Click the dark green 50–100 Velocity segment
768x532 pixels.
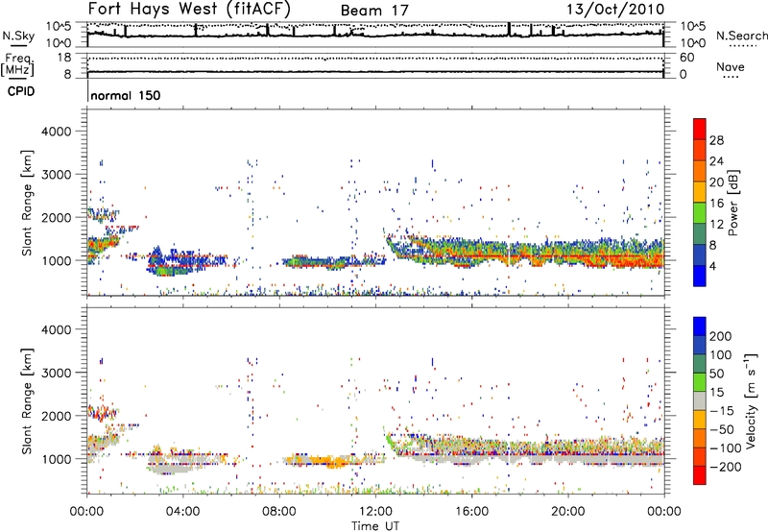click(700, 364)
